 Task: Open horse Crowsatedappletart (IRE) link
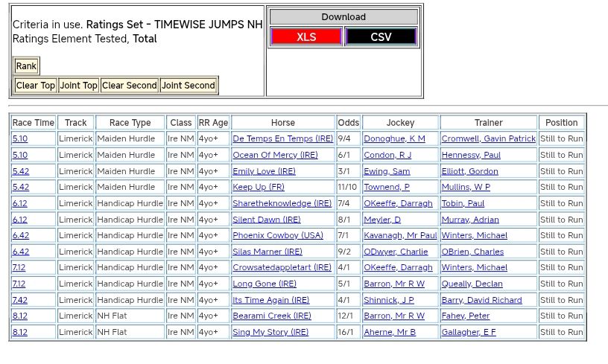(282, 268)
